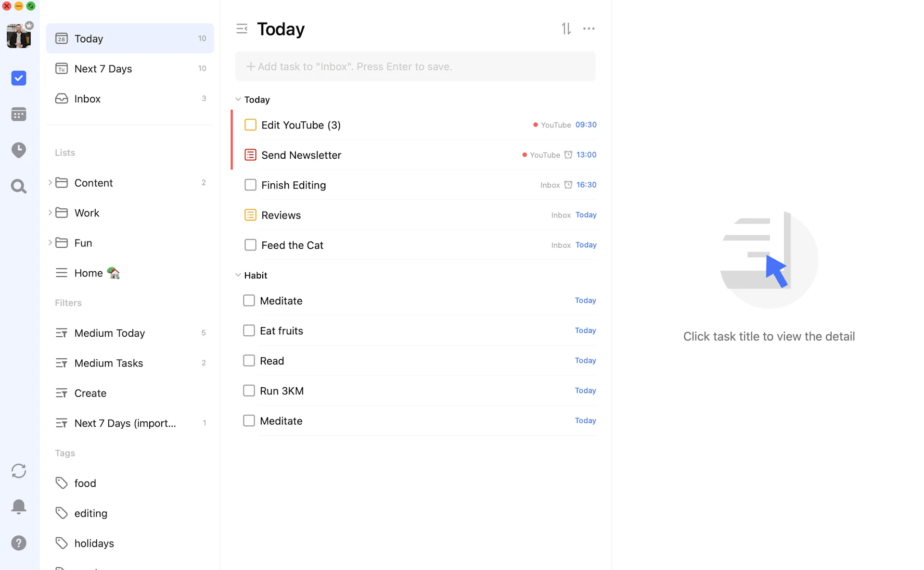Complete the Finish Editing task
The height and width of the screenshot is (570, 924).
pyautogui.click(x=250, y=185)
